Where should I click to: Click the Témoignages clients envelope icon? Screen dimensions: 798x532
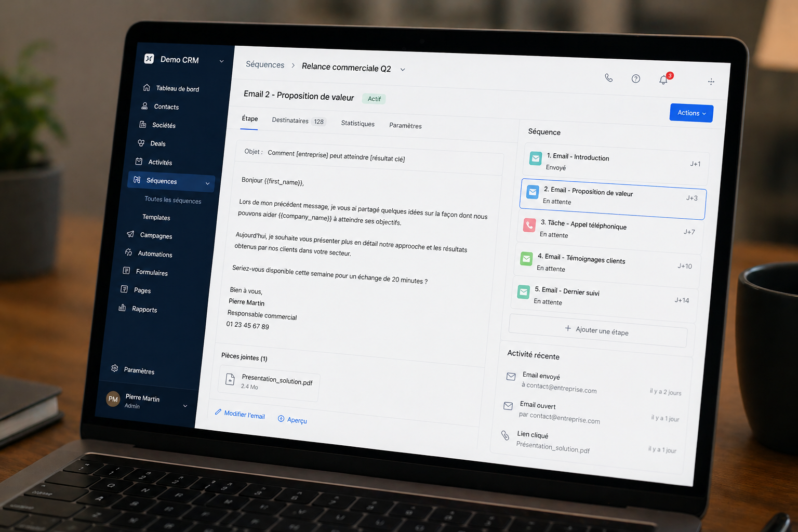coord(526,259)
